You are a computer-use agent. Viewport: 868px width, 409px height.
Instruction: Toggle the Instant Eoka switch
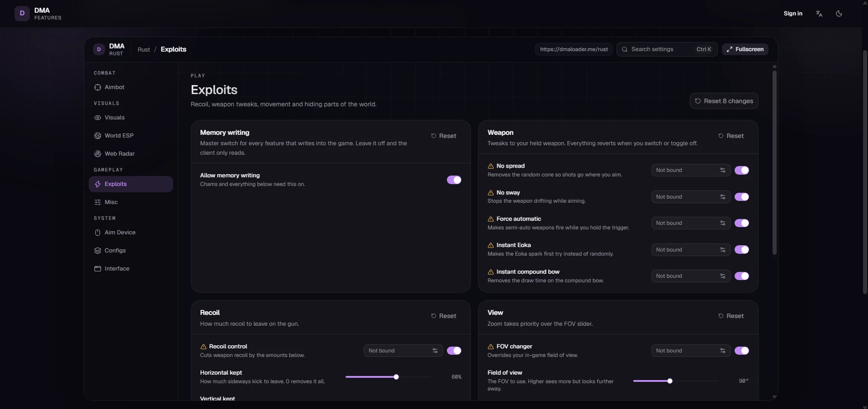[x=742, y=250]
